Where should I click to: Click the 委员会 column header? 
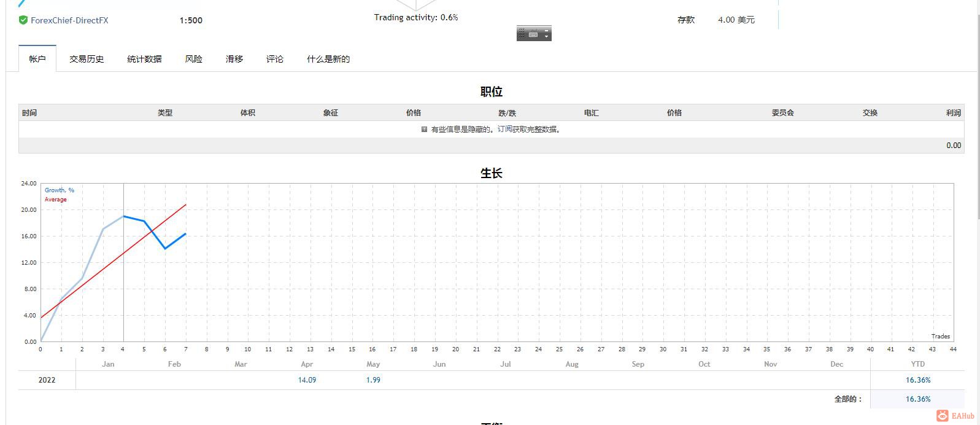783,112
